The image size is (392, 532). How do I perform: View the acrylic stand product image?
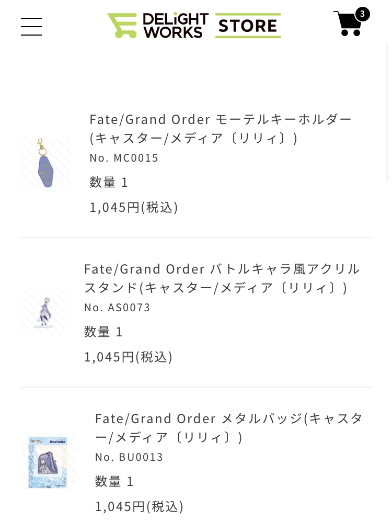43,312
